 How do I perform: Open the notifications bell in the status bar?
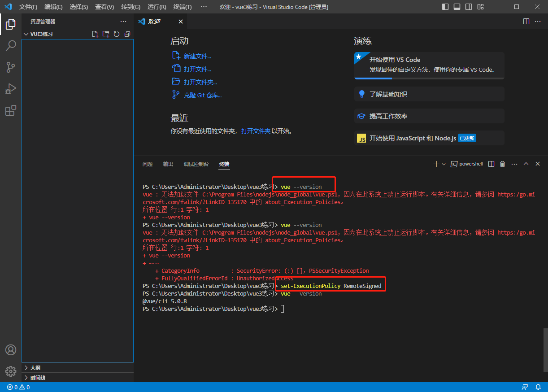point(538,387)
